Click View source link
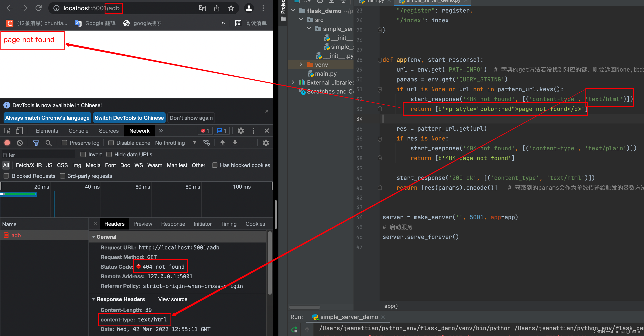644x336 pixels. coord(173,299)
